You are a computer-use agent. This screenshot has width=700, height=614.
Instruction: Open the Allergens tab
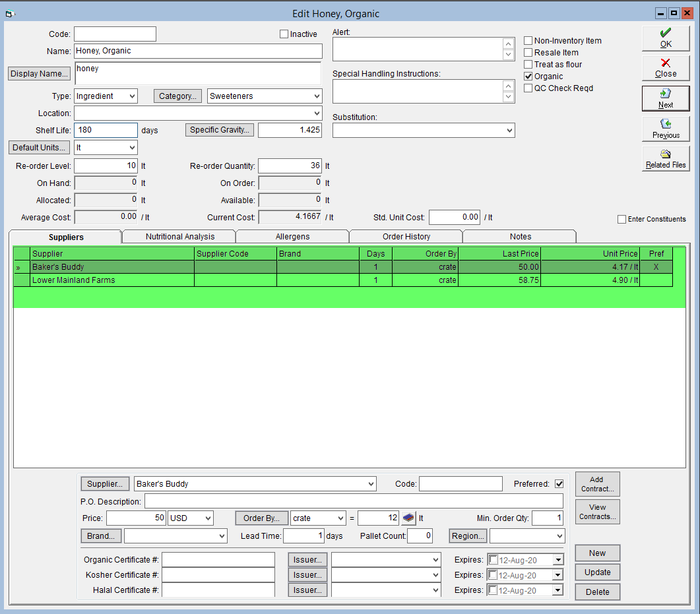[292, 237]
